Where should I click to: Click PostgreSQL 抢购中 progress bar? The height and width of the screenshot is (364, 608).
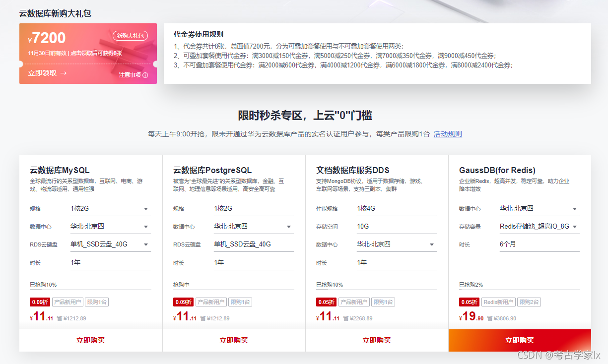[234, 289]
